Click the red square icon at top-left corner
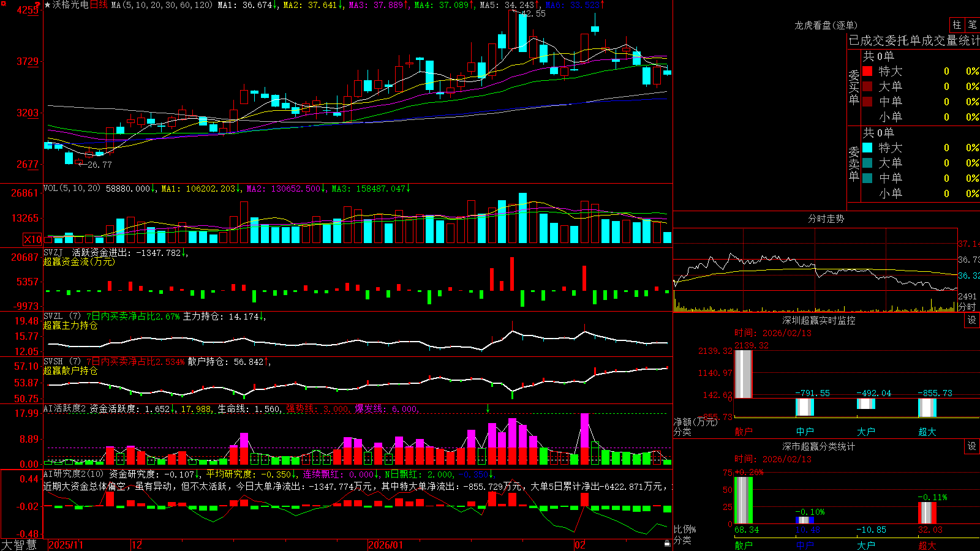Screen dimensions: 980x551 pyautogui.click(x=4, y=4)
